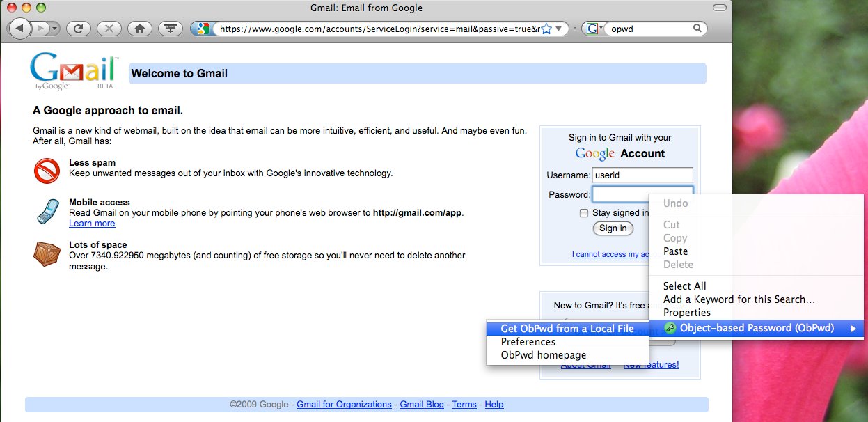Click the 'Welcome to Gmail' heading
Screen dimensions: 868x422
point(180,74)
